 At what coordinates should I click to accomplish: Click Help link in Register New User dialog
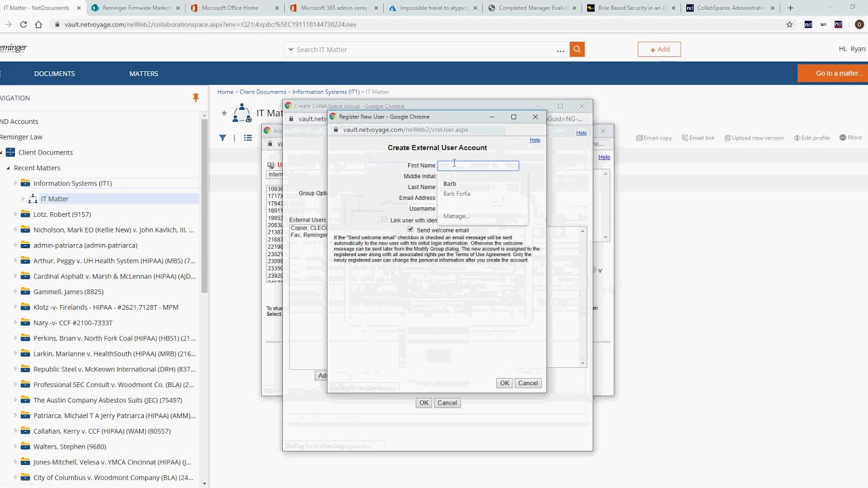point(535,140)
